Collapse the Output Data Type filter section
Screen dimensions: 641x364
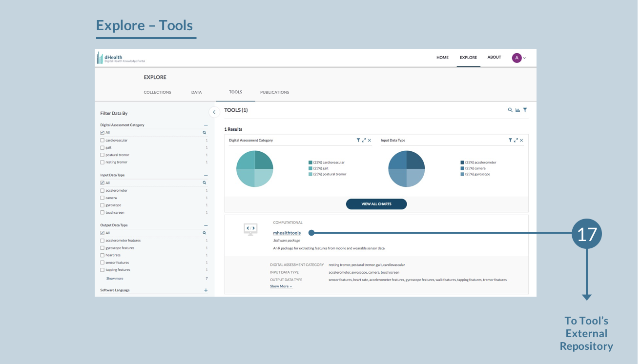point(206,225)
